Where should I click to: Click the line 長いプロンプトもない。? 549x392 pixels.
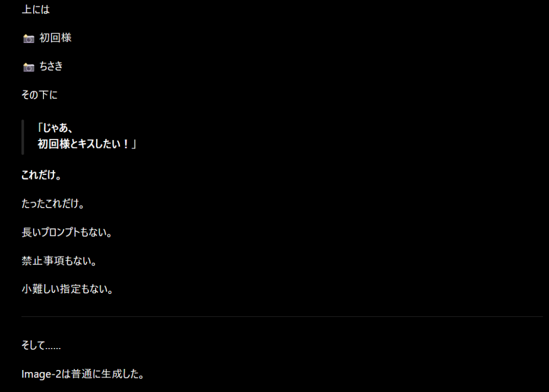point(67,232)
